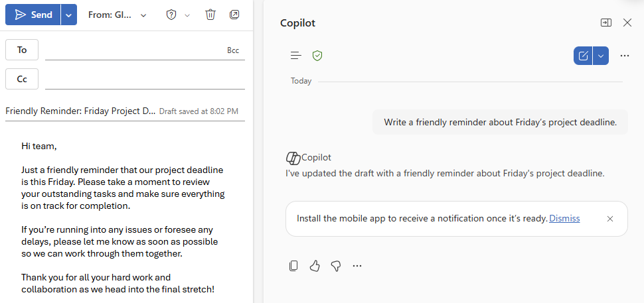Dismiss the mobile app notification link

pos(564,219)
